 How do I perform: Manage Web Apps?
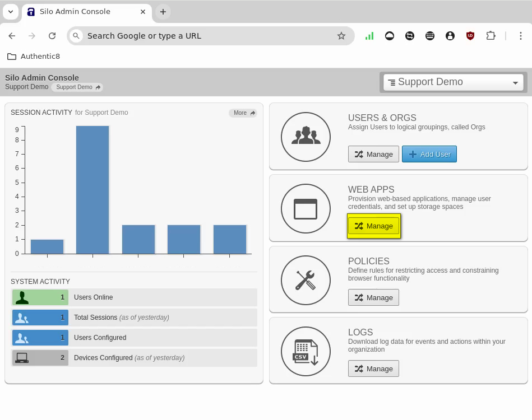pyautogui.click(x=373, y=226)
